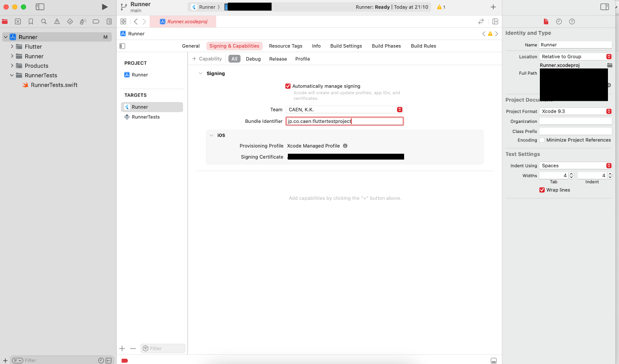Remove the selected target with minus button
This screenshot has width=619, height=364.
(x=133, y=349)
